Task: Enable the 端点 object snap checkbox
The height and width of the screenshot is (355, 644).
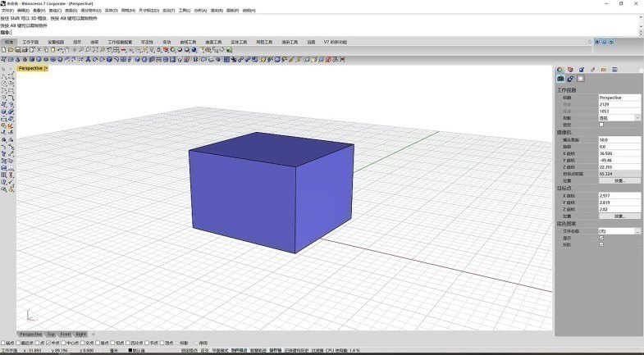Action: pos(5,343)
